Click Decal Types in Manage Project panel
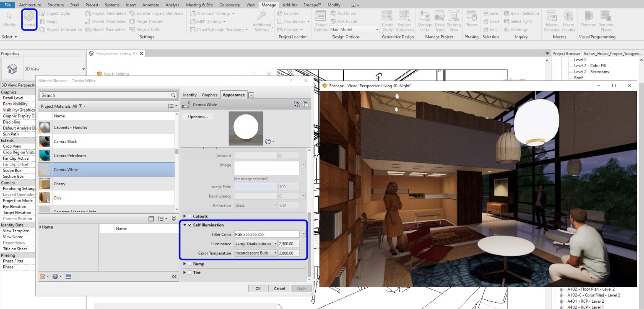This screenshot has width=644, height=309. click(439, 20)
